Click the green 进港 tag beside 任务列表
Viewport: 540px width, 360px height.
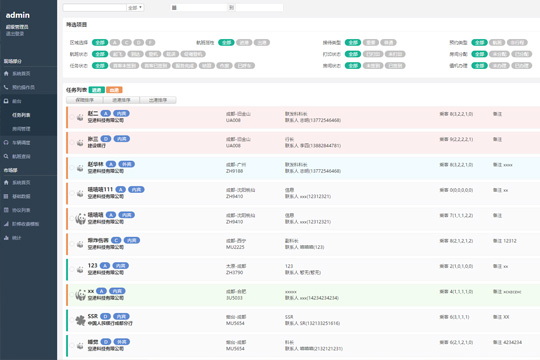(x=96, y=90)
